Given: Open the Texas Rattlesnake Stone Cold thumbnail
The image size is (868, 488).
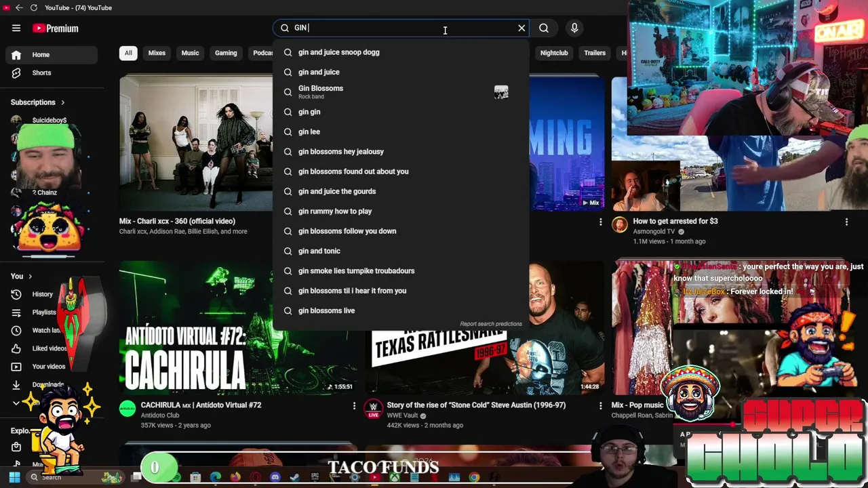Looking at the screenshot, I should point(484,363).
